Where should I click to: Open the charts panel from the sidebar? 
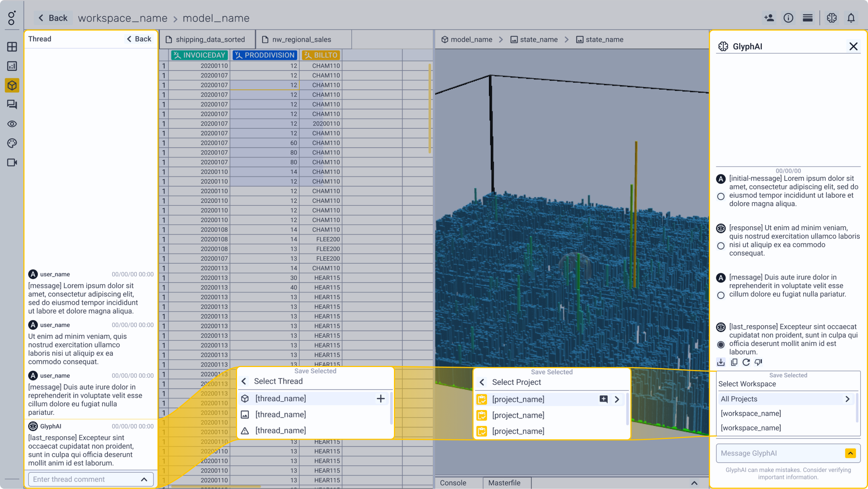click(12, 66)
